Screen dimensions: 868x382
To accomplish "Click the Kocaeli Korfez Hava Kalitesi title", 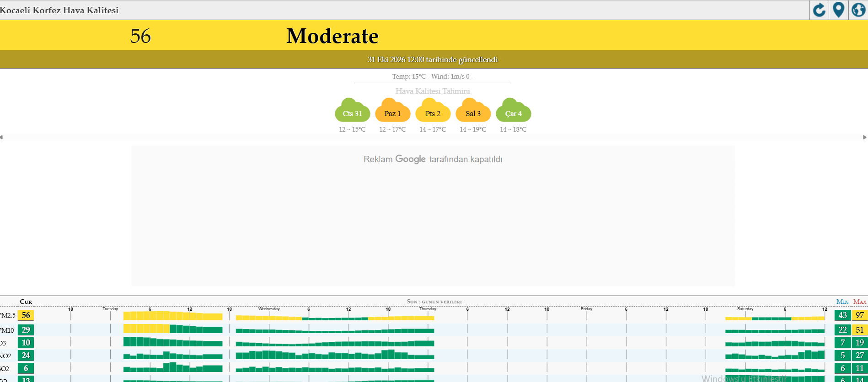I will tap(59, 10).
